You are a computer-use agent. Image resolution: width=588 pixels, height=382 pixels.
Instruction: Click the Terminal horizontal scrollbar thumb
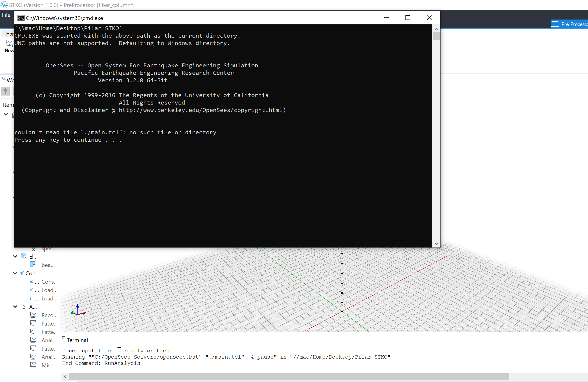pos(289,377)
